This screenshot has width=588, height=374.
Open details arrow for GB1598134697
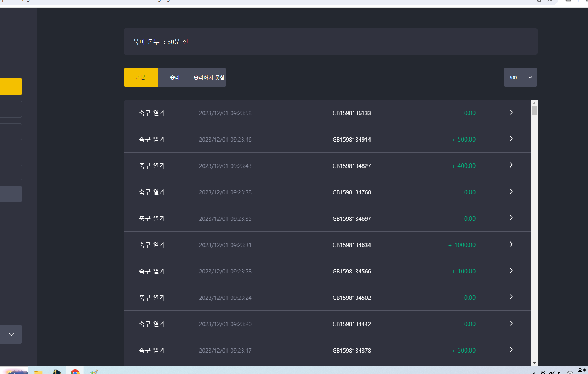[511, 218]
